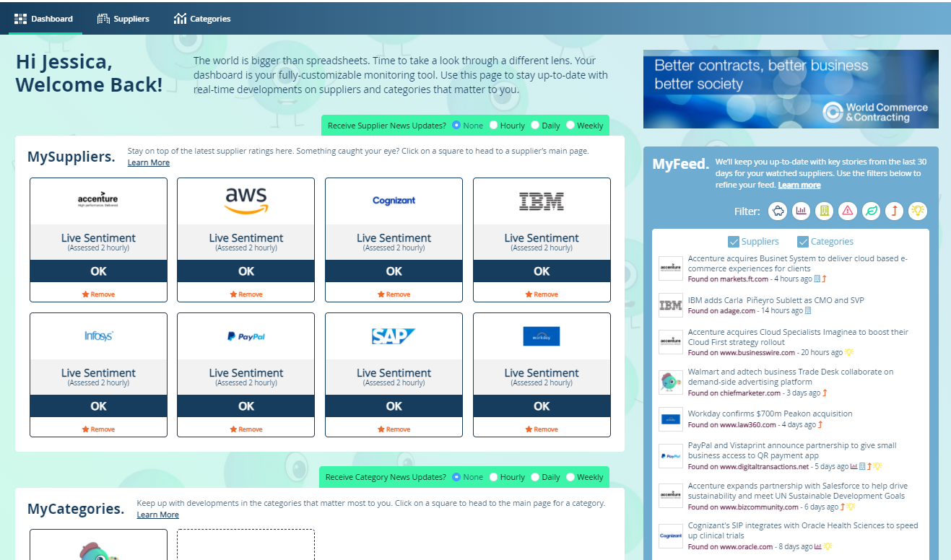Open Workday confirms $700m Peakon acquisition story

(x=770, y=414)
